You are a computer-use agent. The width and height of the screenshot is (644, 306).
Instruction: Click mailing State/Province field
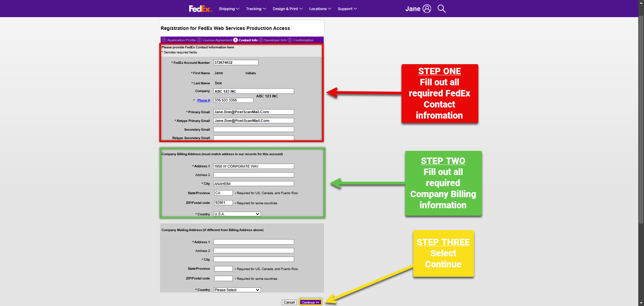tap(223, 269)
